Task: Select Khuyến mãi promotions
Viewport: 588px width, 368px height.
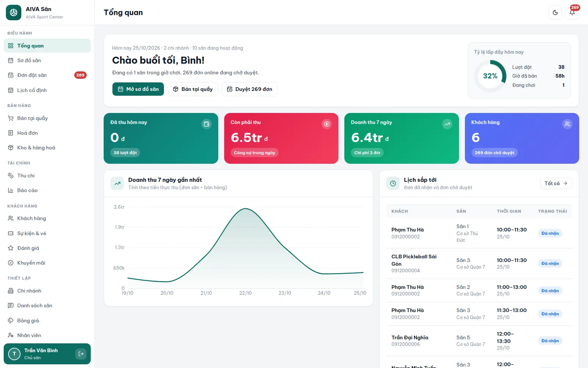Action: (x=47, y=263)
